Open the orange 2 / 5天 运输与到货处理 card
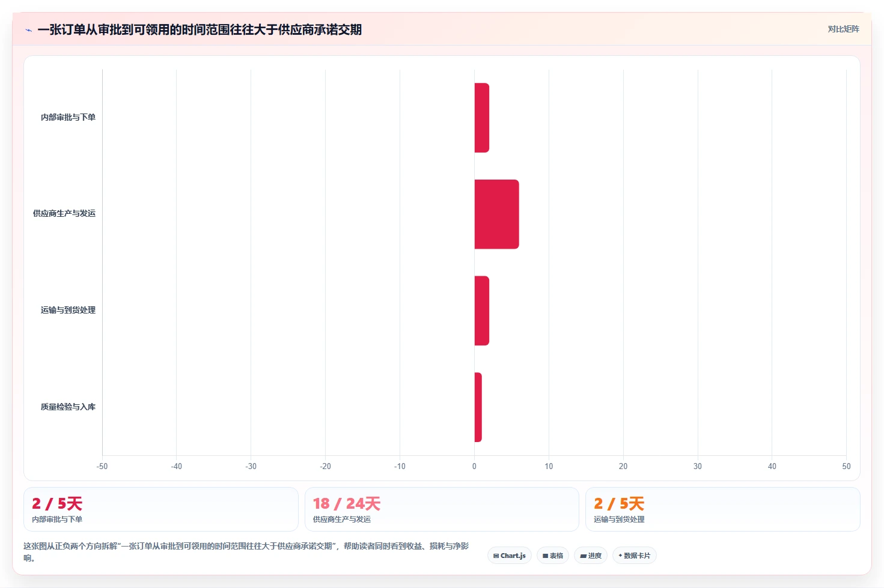Viewport: 884px width, 588px height. pos(723,509)
